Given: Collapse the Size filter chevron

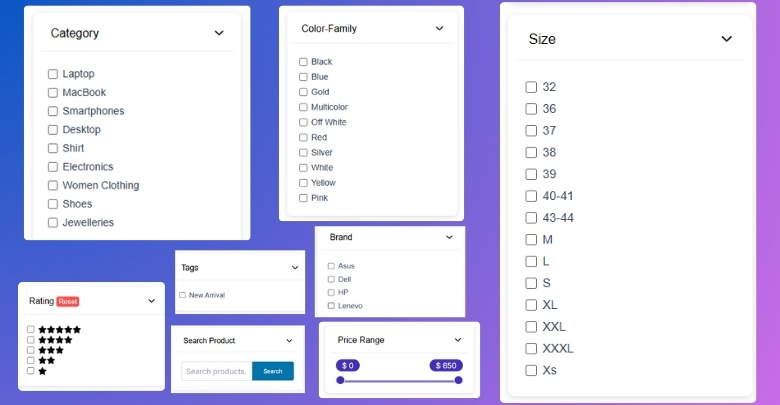Looking at the screenshot, I should 727,39.
